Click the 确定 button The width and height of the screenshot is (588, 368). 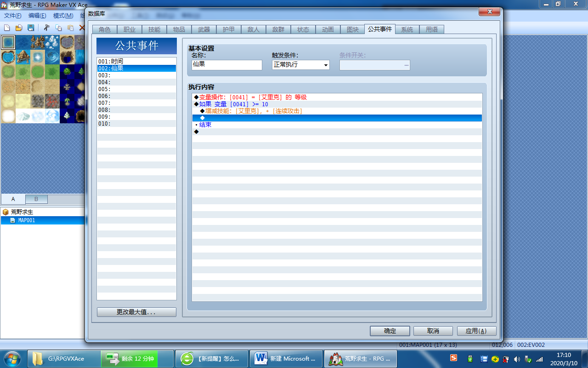[x=390, y=331]
